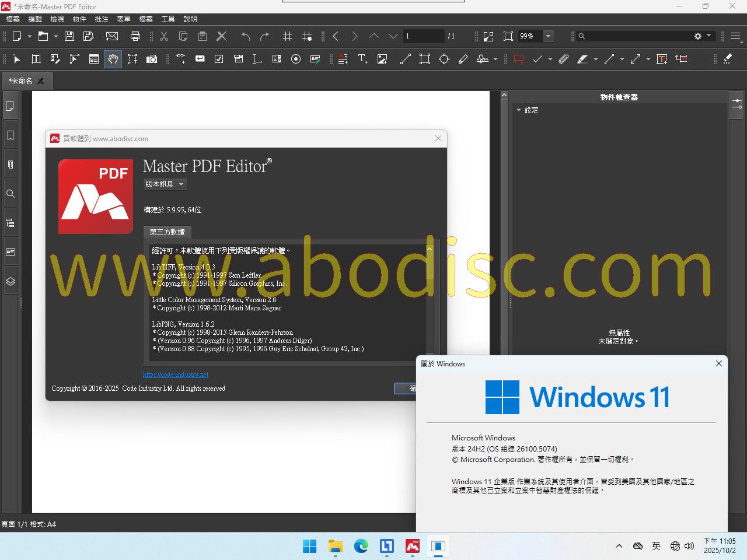
Task: Collapse the 設定 section in Object Inspector
Action: pyautogui.click(x=519, y=110)
